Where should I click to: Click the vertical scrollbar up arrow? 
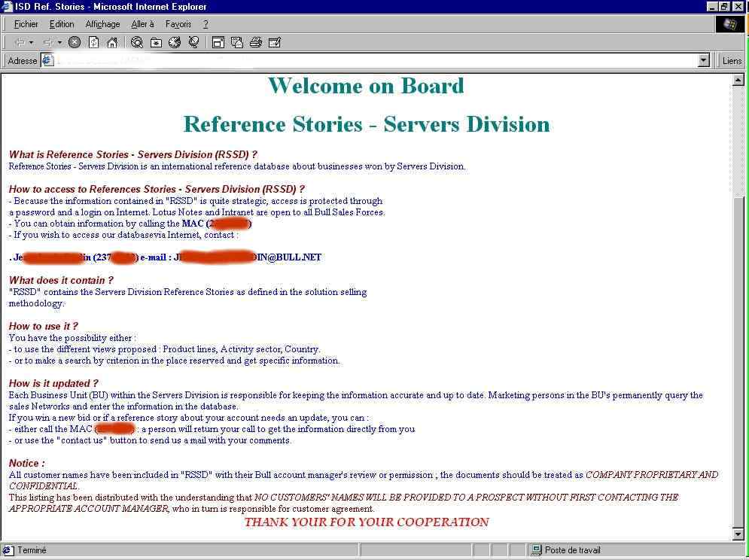point(738,80)
